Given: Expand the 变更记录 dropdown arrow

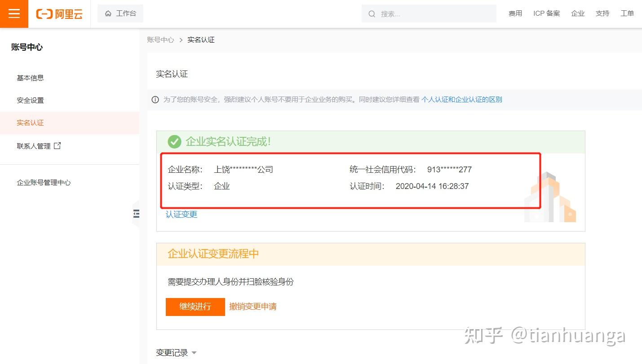Looking at the screenshot, I should 194,353.
